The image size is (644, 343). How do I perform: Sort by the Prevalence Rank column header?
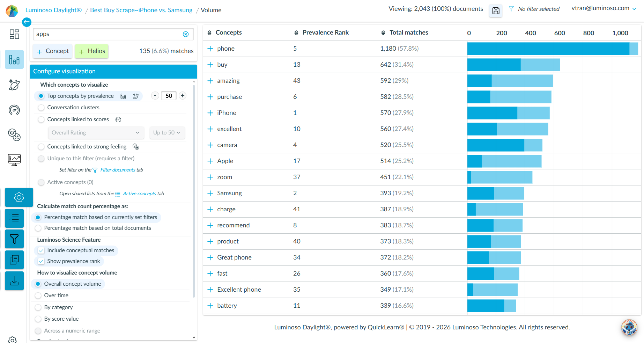(x=325, y=32)
